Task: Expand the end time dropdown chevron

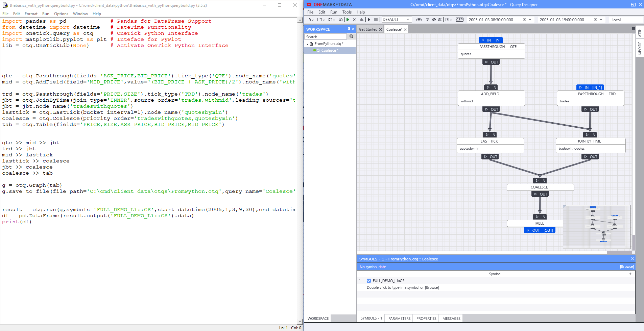Action: pos(601,20)
